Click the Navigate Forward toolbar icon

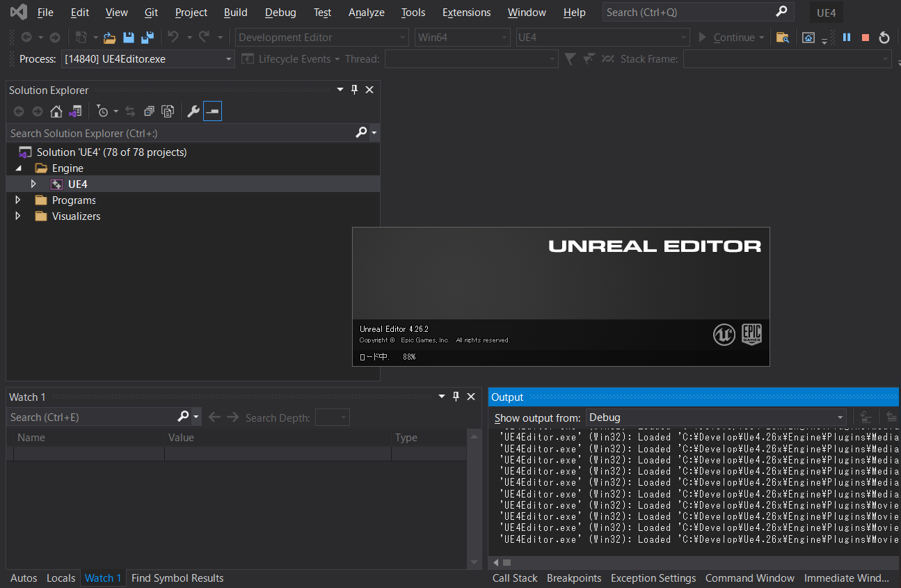pos(55,38)
